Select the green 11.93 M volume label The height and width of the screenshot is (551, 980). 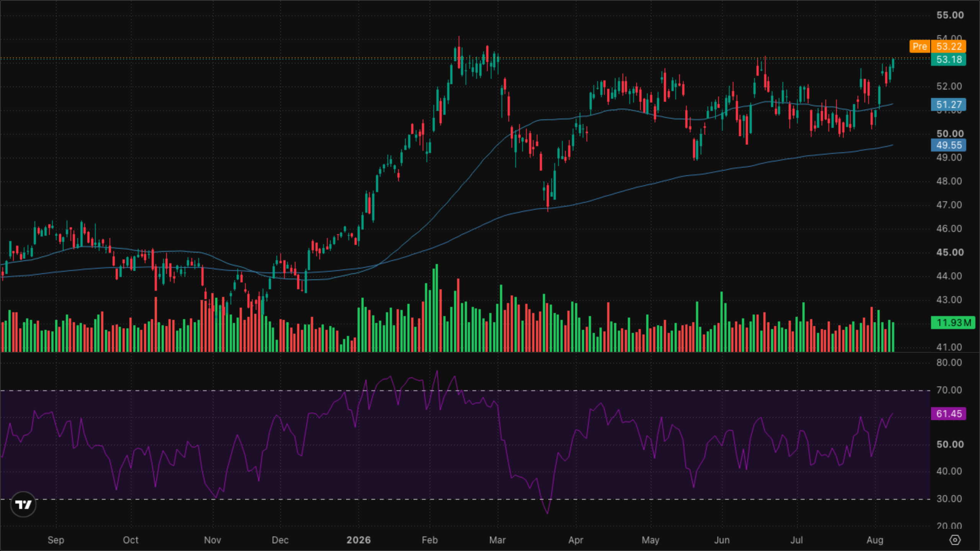tap(953, 323)
